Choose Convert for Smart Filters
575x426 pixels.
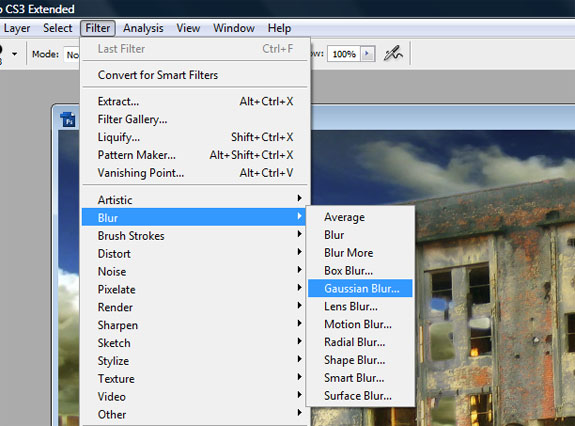pos(195,75)
